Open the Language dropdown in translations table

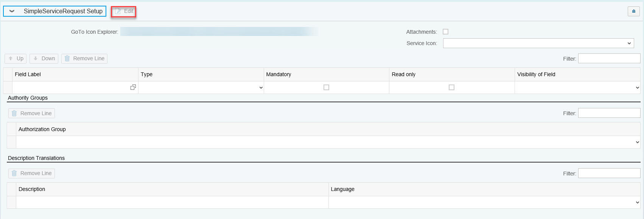(484, 202)
